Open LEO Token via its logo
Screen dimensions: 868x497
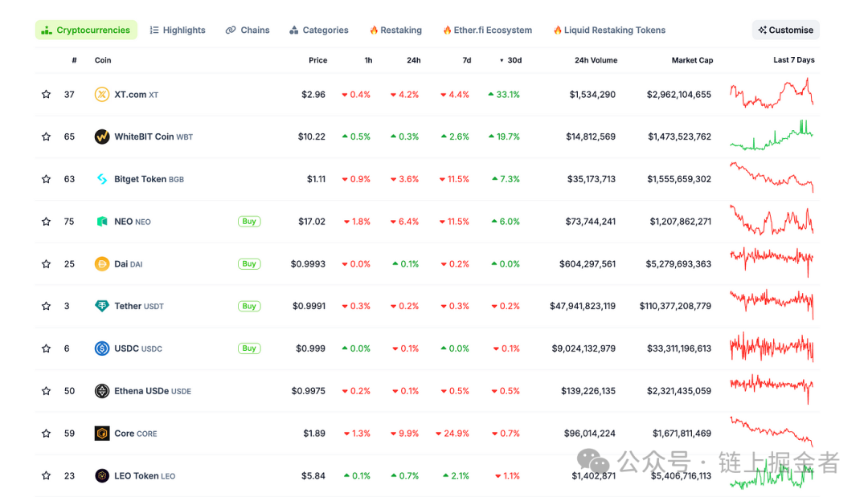[102, 476]
